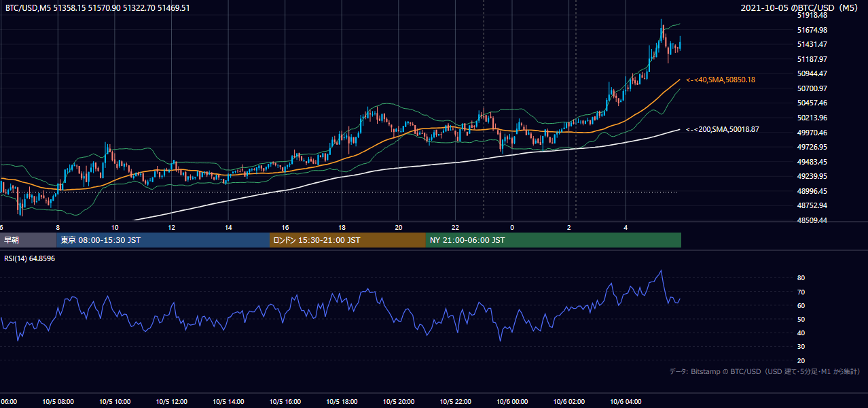Screen dimensions: 868x408
Task: Click the ロンドン 15:30-21:00 JST session bar
Action: click(348, 240)
